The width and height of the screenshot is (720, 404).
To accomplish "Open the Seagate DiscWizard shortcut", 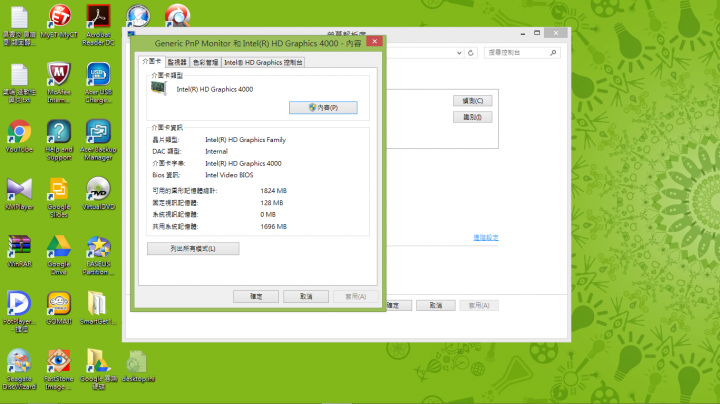I will click(19, 369).
